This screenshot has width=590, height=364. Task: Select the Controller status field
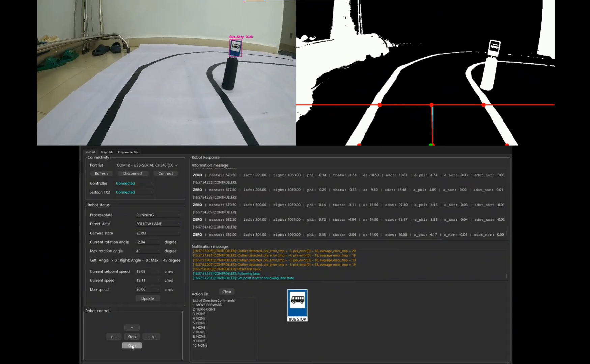click(x=134, y=183)
